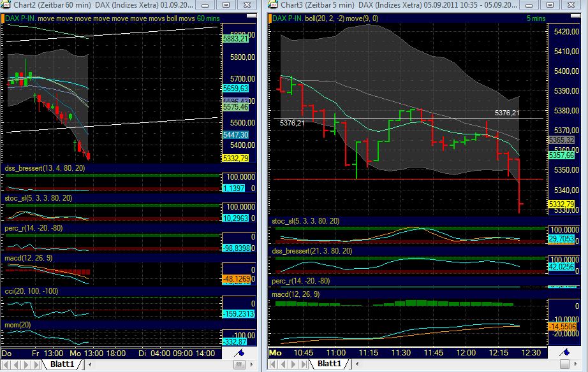This screenshot has height=372, width=588.
Task: Click the 5365,32 gray price label in Chart3
Action: pos(561,140)
